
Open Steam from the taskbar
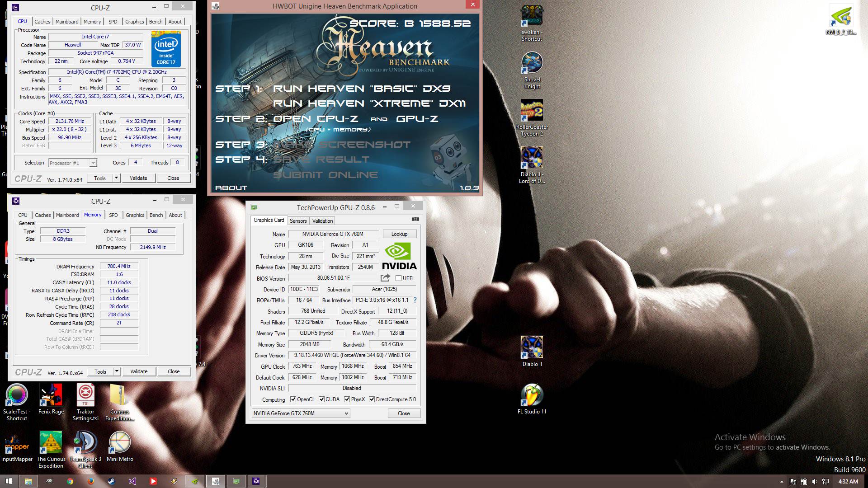coord(111,481)
